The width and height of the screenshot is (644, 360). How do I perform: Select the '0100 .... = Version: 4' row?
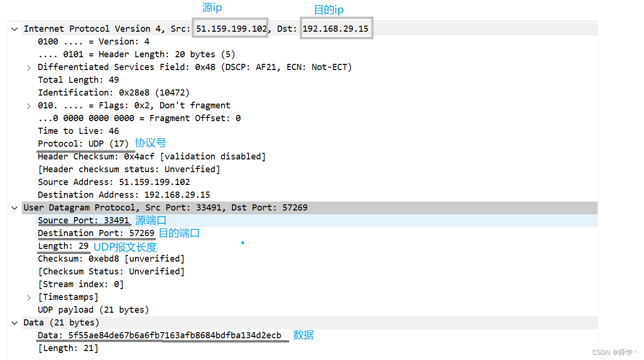[94, 42]
